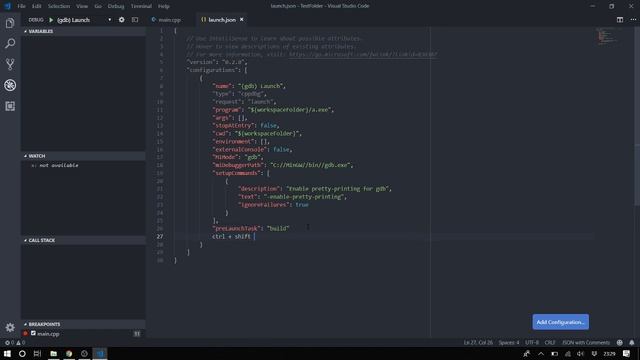Screen dimensions: 640x360
Task: Open the View menu
Action: tap(82, 6)
